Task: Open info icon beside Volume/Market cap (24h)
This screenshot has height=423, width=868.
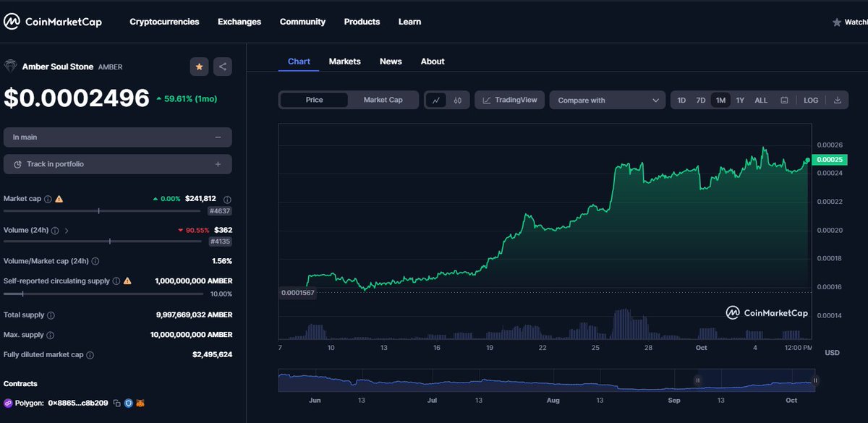Action: [95, 261]
